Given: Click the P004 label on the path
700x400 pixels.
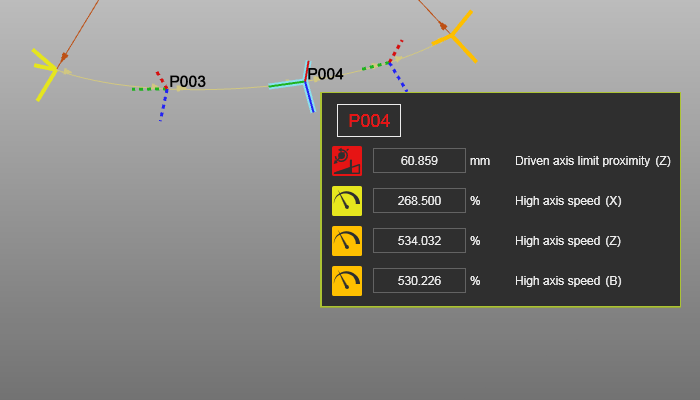Looking at the screenshot, I should click(325, 73).
